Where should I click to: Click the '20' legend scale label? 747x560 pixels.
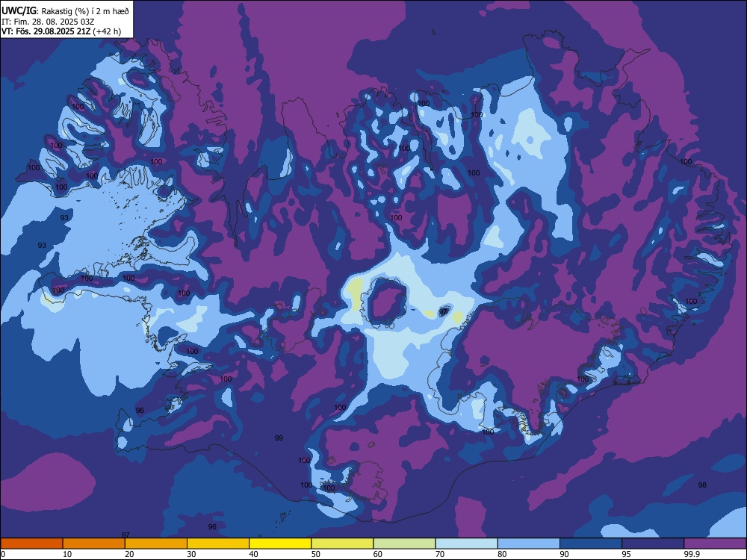point(129,554)
